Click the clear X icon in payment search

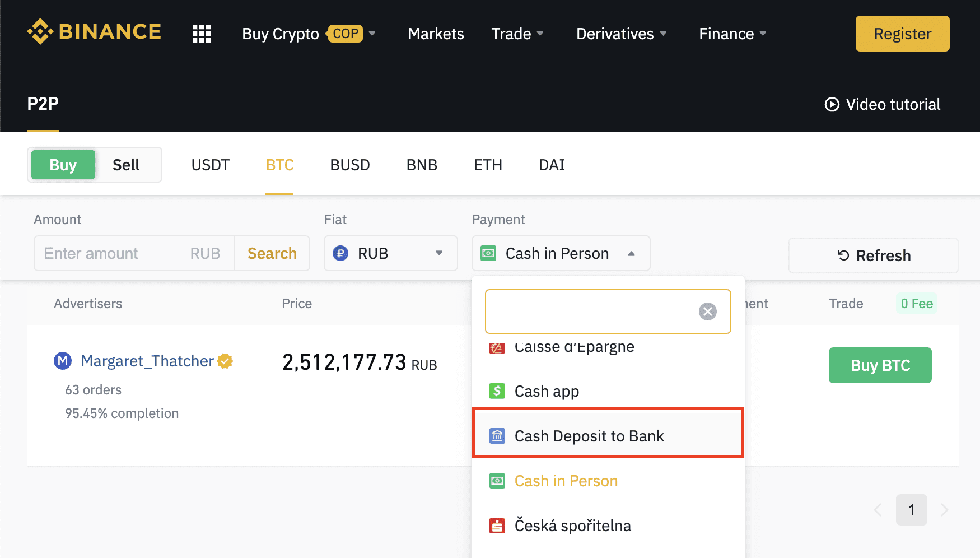click(708, 311)
